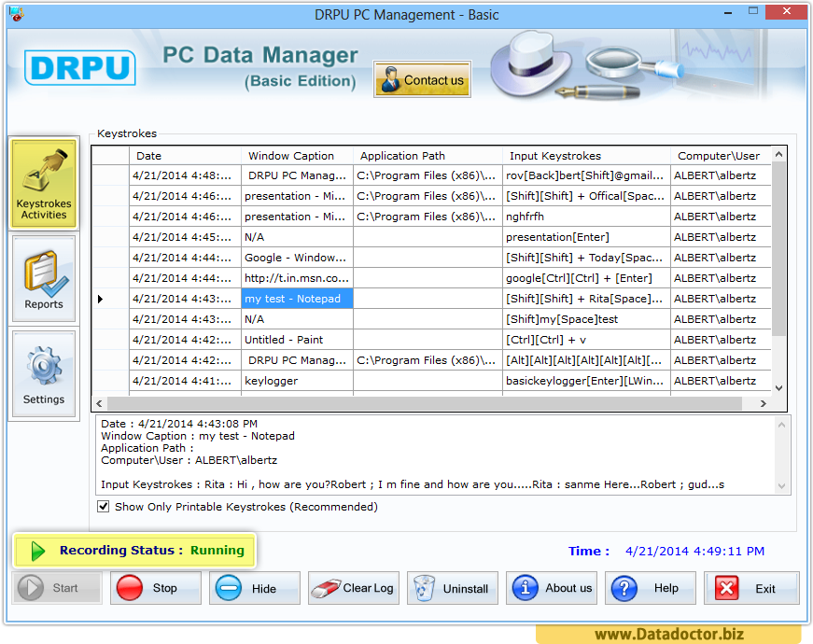The image size is (813, 644).
Task: Select the 'keylogger' window caption cell
Action: pos(297,381)
